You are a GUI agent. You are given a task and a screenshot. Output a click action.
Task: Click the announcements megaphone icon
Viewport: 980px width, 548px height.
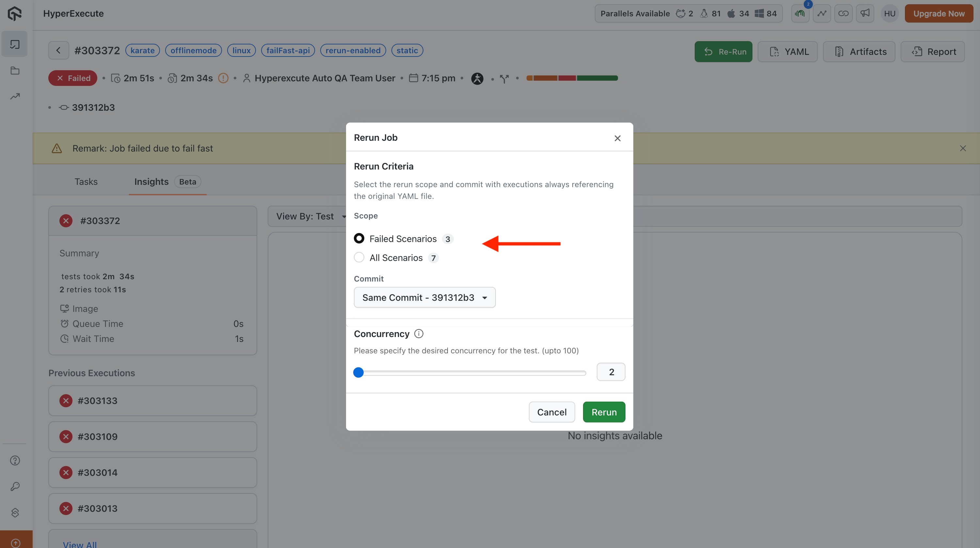pos(865,13)
